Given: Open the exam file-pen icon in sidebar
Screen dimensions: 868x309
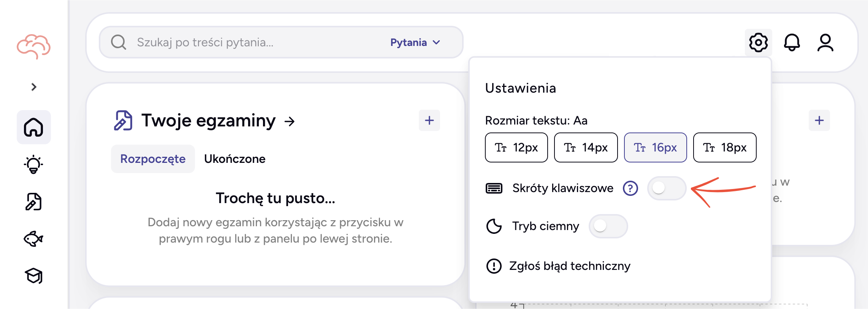Looking at the screenshot, I should click(33, 202).
